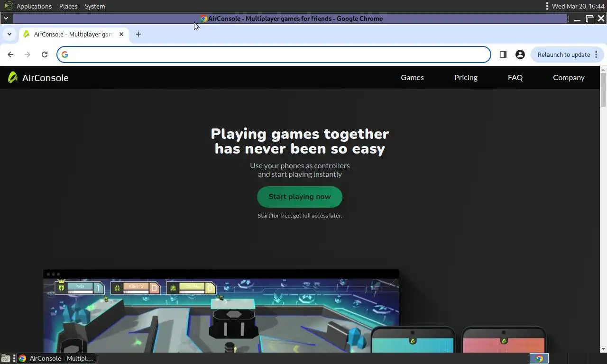Open the FAQ navigation link
The width and height of the screenshot is (607, 364).
[x=515, y=77]
